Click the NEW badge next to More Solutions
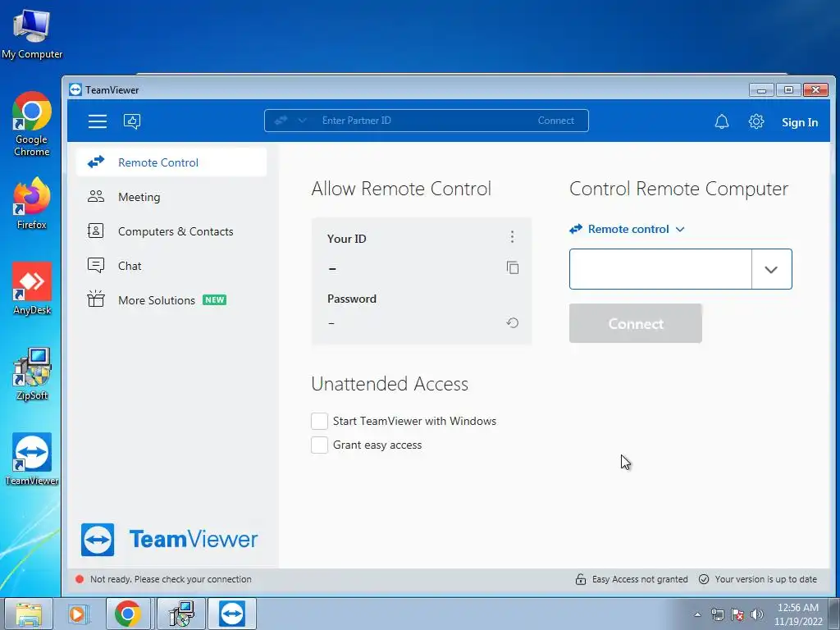This screenshot has width=840, height=630. [214, 300]
